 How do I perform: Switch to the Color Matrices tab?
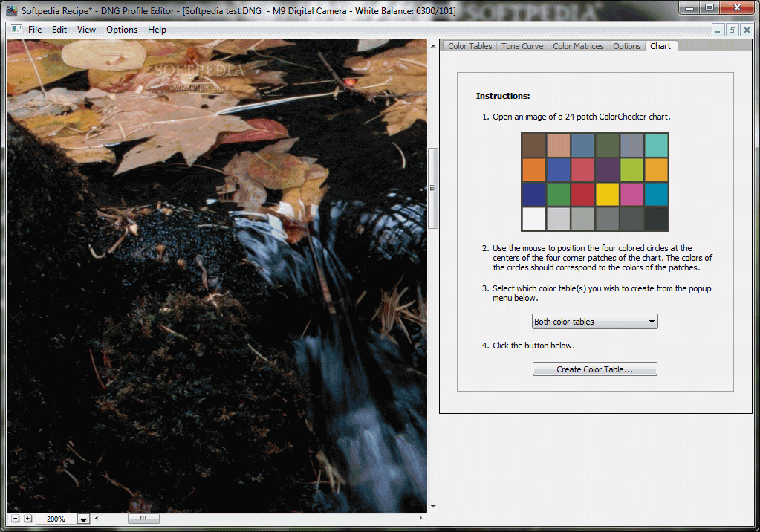pyautogui.click(x=578, y=46)
